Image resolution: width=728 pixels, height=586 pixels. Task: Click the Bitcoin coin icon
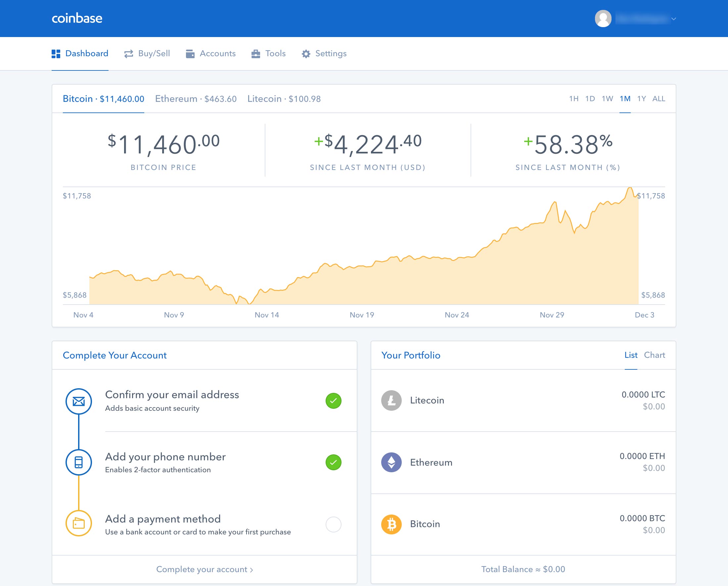(391, 524)
